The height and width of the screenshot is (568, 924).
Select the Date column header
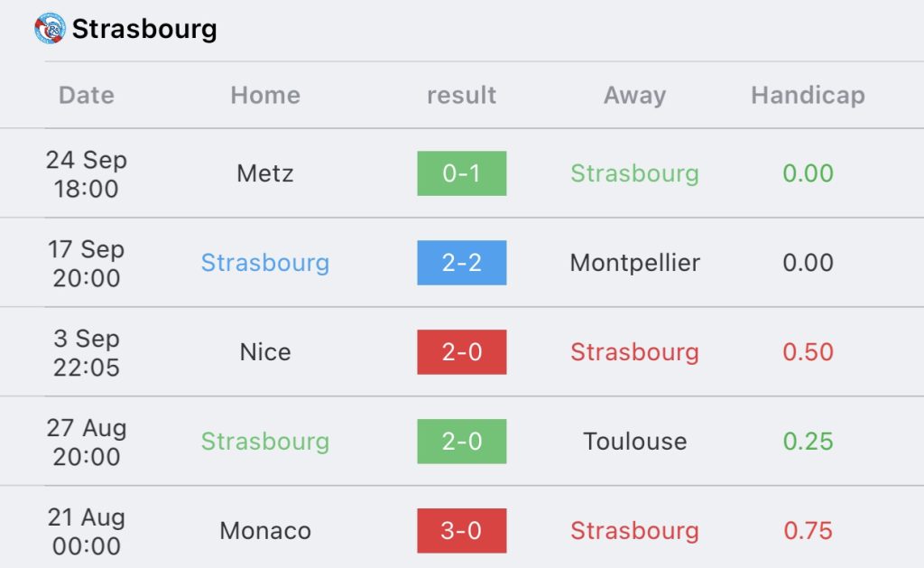coord(87,95)
